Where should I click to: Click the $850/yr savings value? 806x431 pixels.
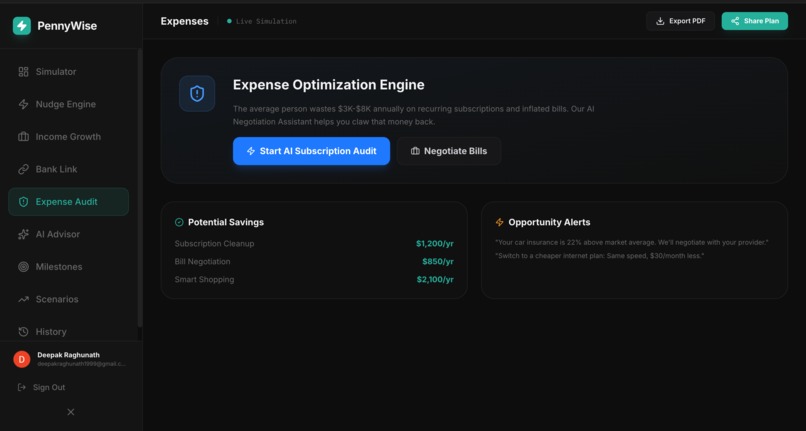[x=438, y=262]
